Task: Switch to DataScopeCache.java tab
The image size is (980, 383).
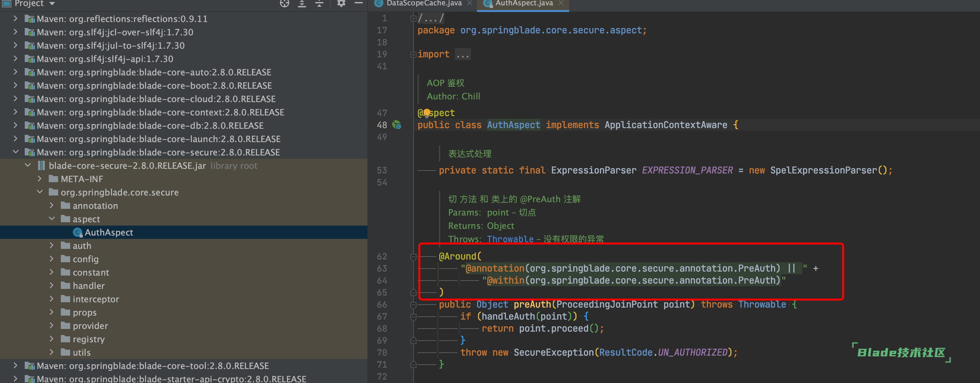Action: [424, 3]
